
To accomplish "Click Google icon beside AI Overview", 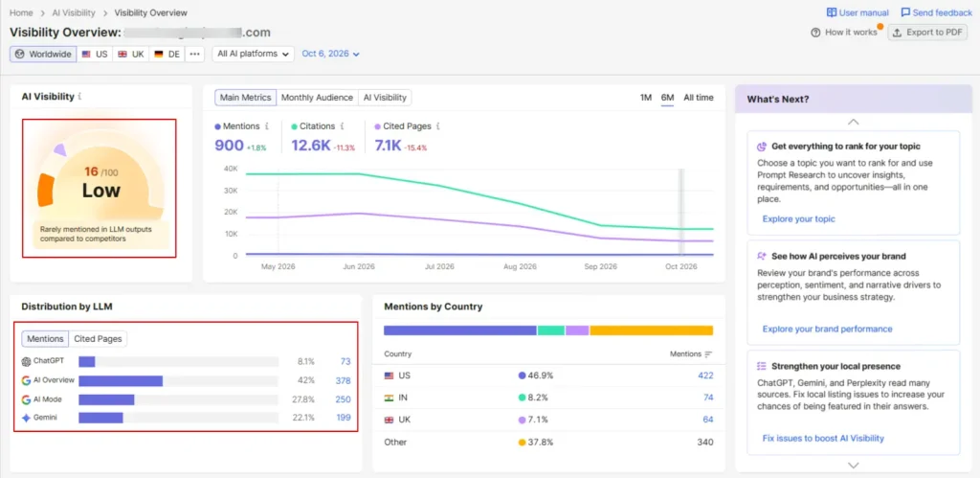I will tap(26, 380).
